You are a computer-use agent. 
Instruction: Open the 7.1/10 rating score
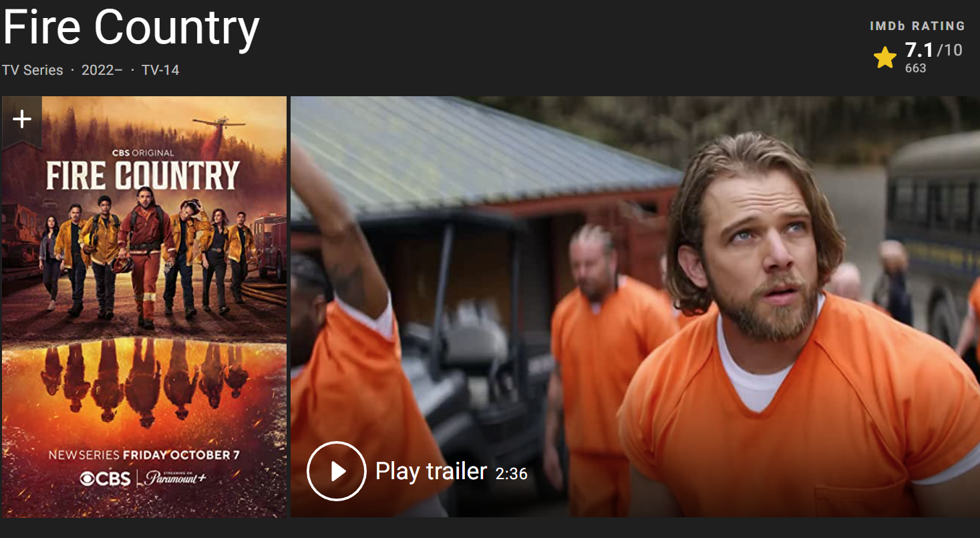click(x=933, y=49)
